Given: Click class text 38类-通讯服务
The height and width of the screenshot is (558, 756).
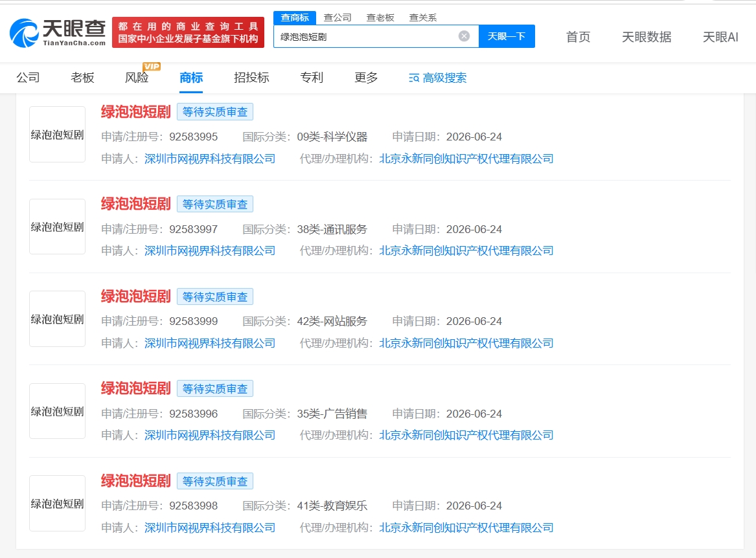Looking at the screenshot, I should click(x=332, y=229).
